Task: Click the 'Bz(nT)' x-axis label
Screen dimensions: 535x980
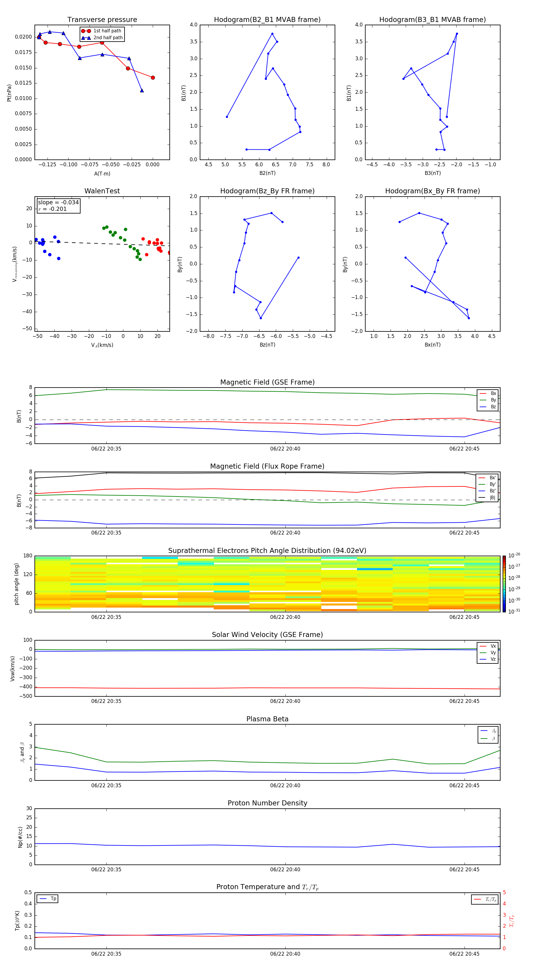Action: tap(267, 345)
